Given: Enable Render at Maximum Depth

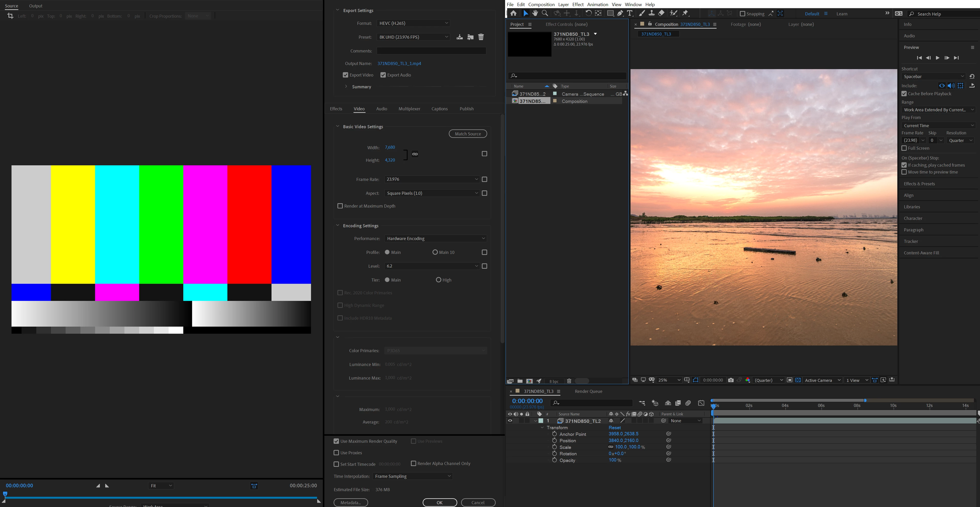Looking at the screenshot, I should (x=340, y=206).
